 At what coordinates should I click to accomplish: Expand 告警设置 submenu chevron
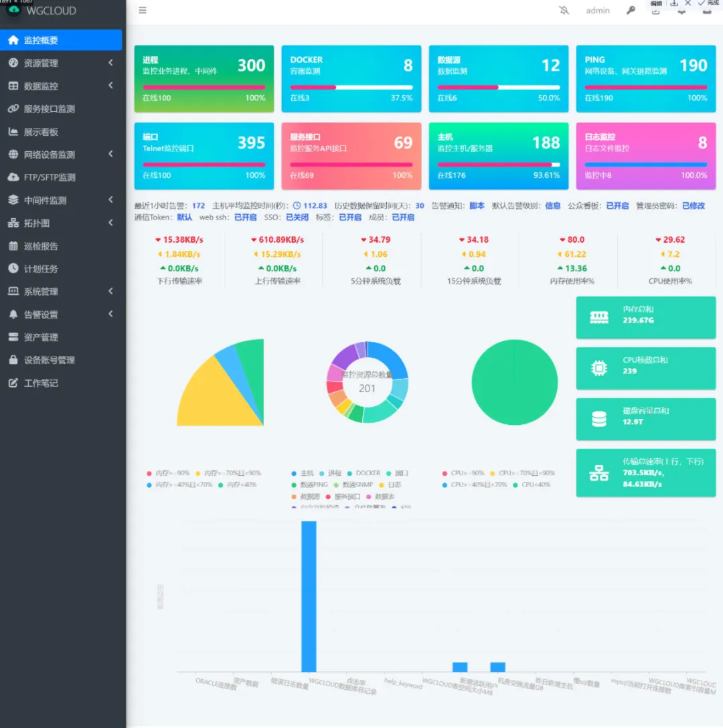(x=110, y=314)
